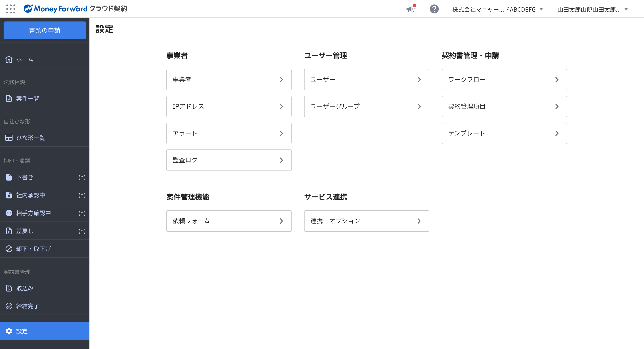644x349 pixels.
Task: Open the IPアドレス settings card
Action: [x=229, y=106]
